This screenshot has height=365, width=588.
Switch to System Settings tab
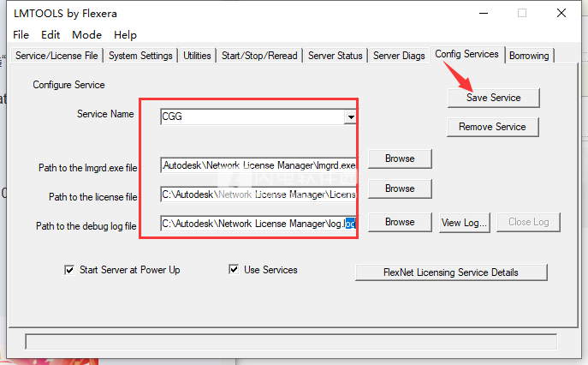click(x=141, y=56)
